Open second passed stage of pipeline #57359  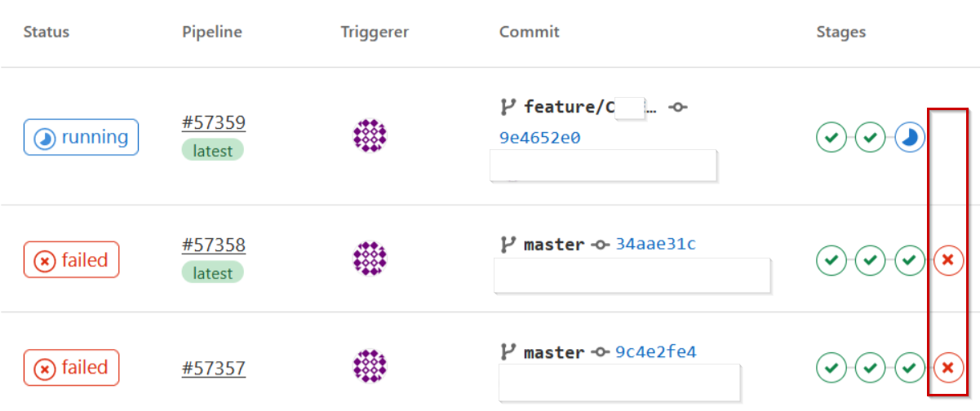click(x=870, y=137)
